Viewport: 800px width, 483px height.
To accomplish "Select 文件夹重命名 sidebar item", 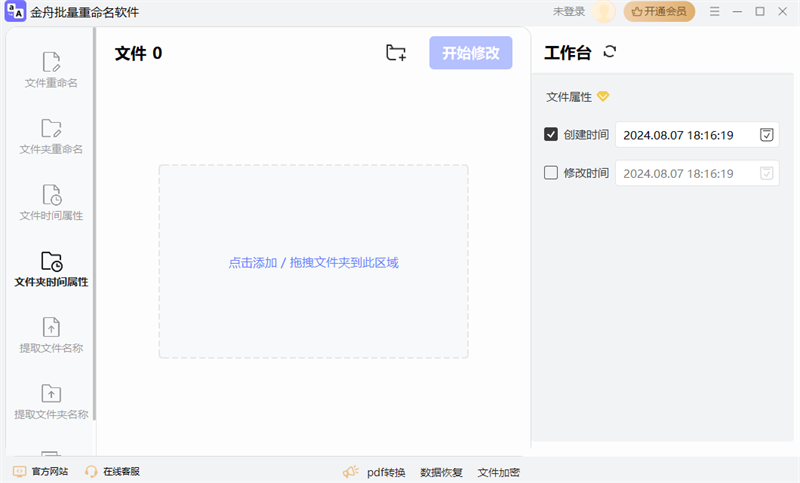I will [x=51, y=137].
